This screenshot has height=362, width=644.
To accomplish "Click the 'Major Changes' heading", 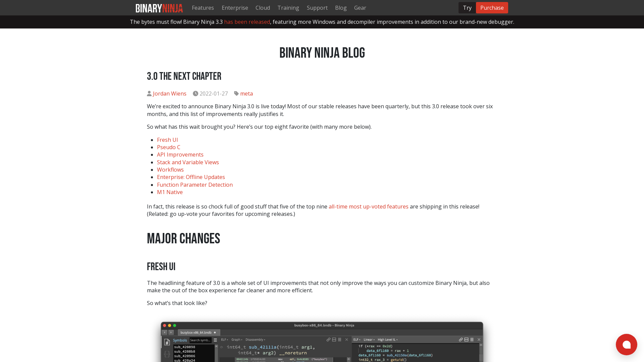I will click(x=183, y=239).
